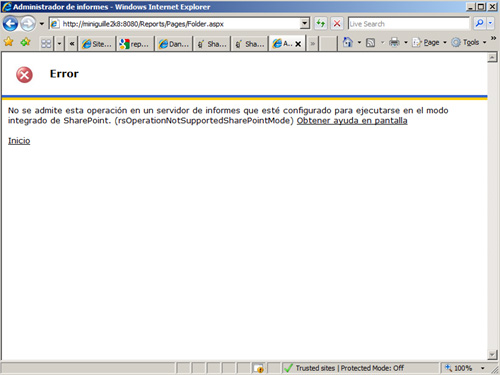Open a new blank tab
This screenshot has height=375, width=500.
(328, 44)
